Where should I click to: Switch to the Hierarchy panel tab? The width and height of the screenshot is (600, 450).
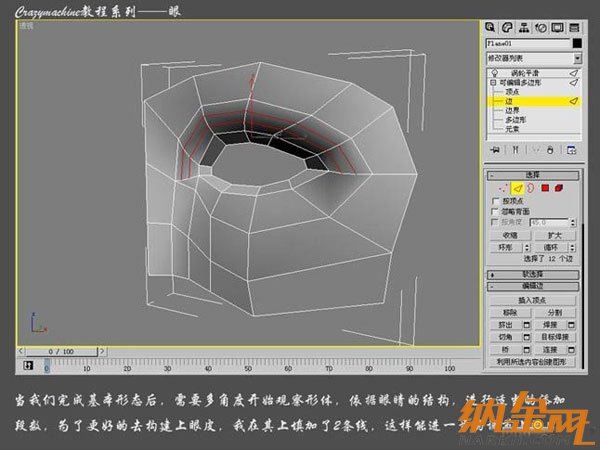[x=524, y=27]
